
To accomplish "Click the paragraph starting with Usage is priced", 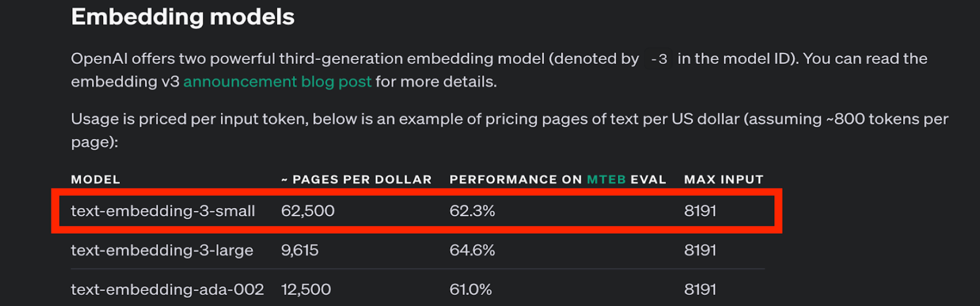I will tap(392, 119).
